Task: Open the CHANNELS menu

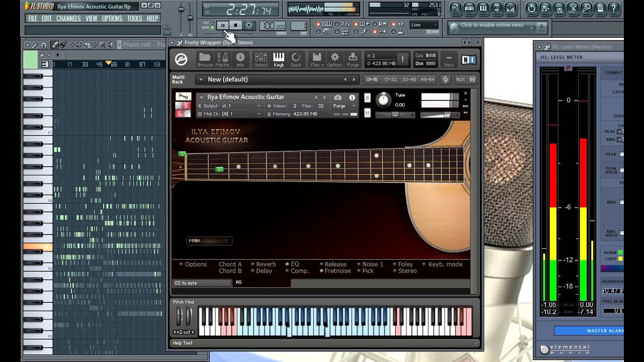Action: pyautogui.click(x=68, y=19)
